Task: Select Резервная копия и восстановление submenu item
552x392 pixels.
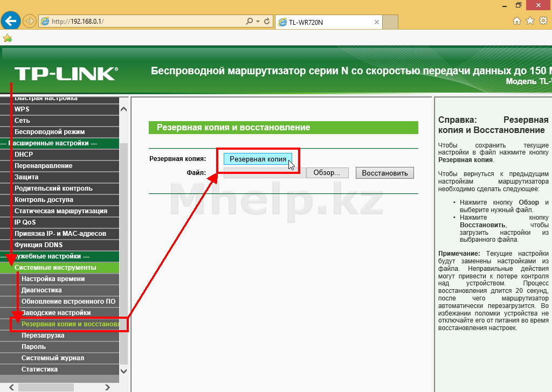Action: [59, 324]
